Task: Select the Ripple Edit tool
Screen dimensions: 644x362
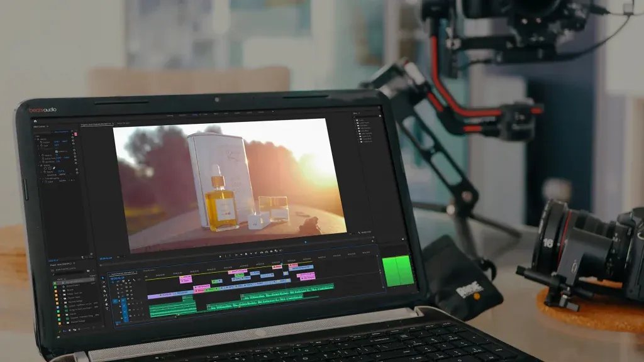Action: [104, 287]
